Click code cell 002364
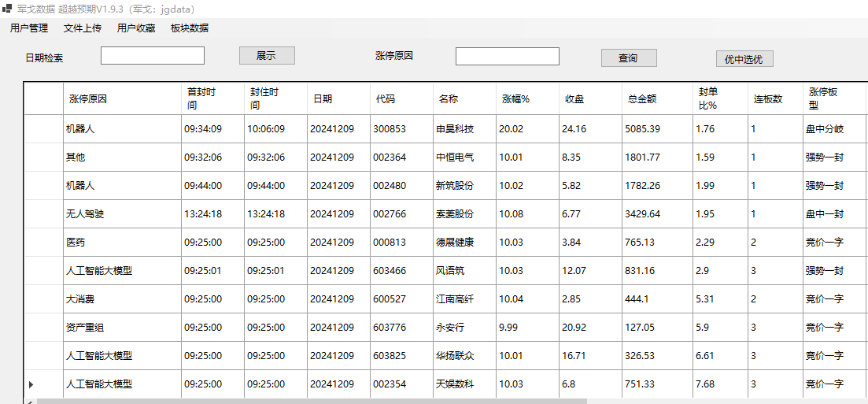Screen dimensions: 868x404 (x=402, y=158)
